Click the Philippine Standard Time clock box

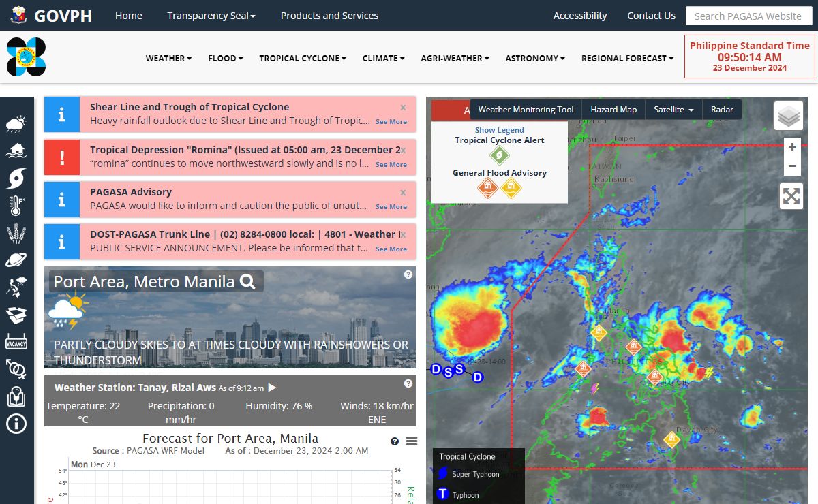point(750,57)
